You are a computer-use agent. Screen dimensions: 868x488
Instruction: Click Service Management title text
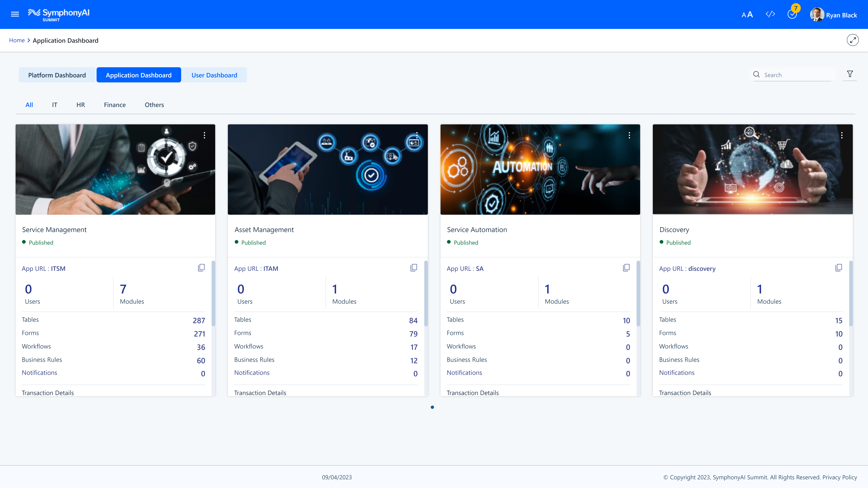(54, 230)
